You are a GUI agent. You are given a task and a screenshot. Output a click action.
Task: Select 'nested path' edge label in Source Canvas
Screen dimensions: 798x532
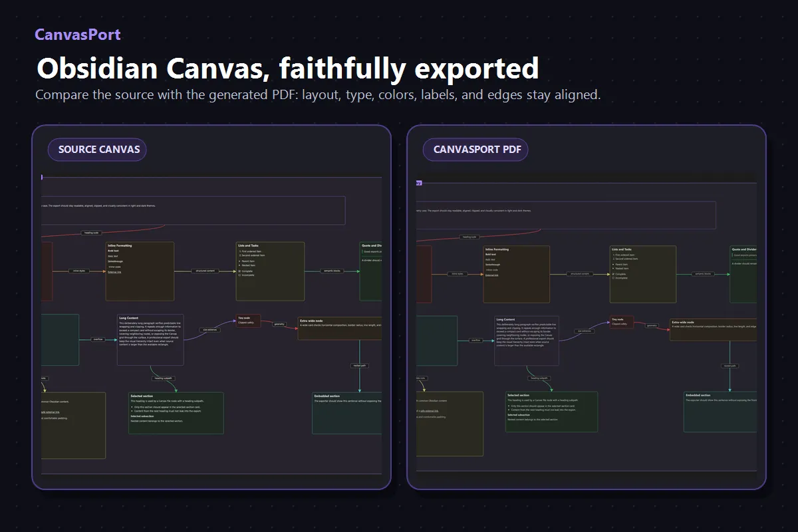tap(359, 365)
